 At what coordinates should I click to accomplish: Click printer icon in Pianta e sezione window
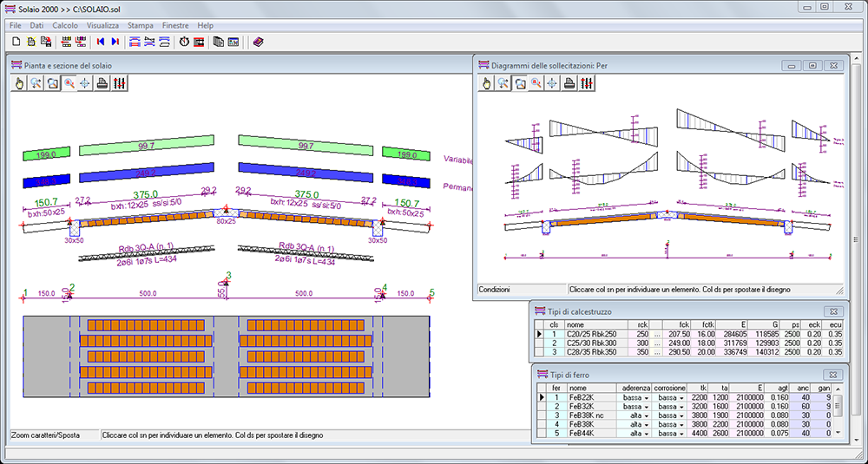(x=102, y=83)
